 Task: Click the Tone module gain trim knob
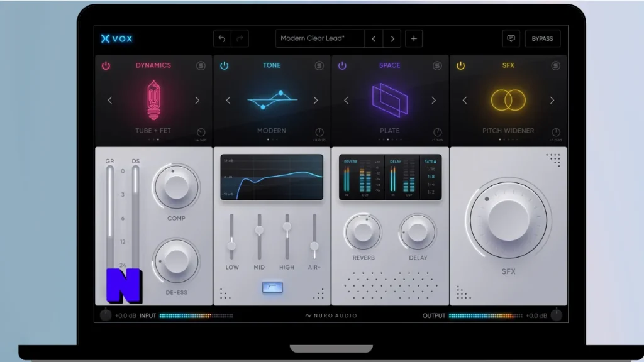click(x=319, y=132)
